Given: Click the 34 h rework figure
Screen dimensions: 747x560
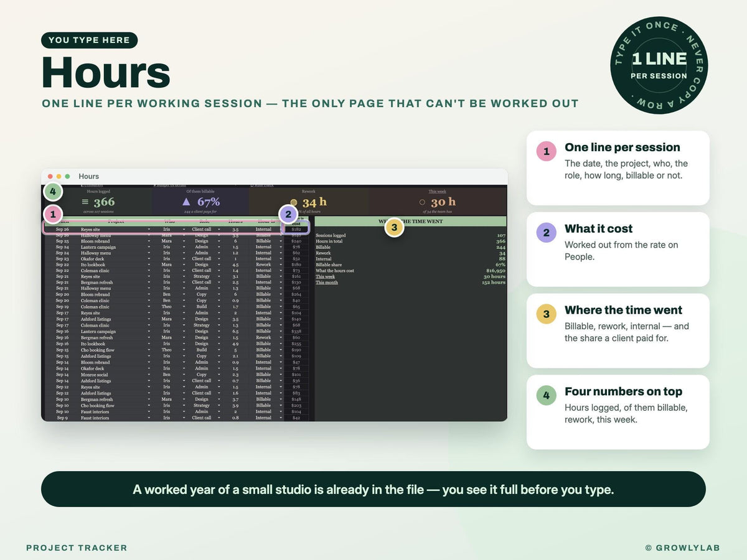Looking at the screenshot, I should click(314, 202).
